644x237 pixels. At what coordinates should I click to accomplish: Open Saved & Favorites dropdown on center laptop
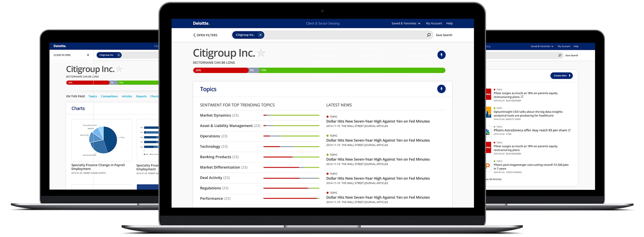406,23
